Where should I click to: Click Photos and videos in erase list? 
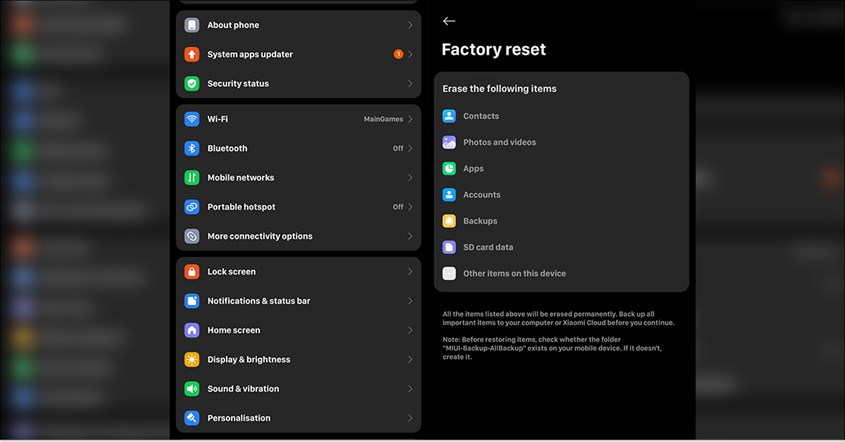[500, 142]
